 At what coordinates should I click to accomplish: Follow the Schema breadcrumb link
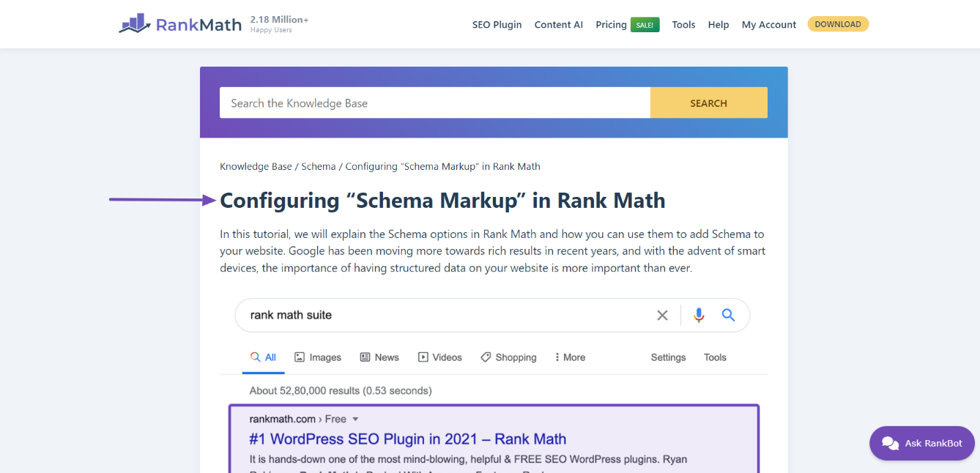[319, 166]
